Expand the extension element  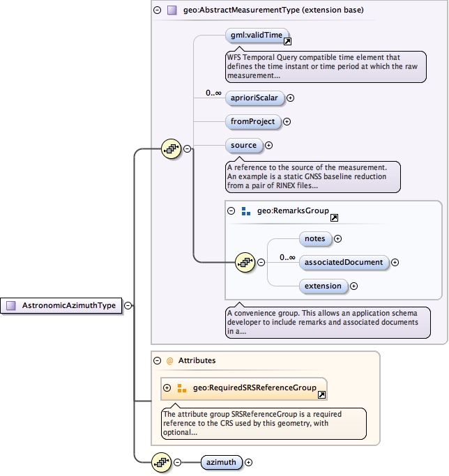click(353, 286)
